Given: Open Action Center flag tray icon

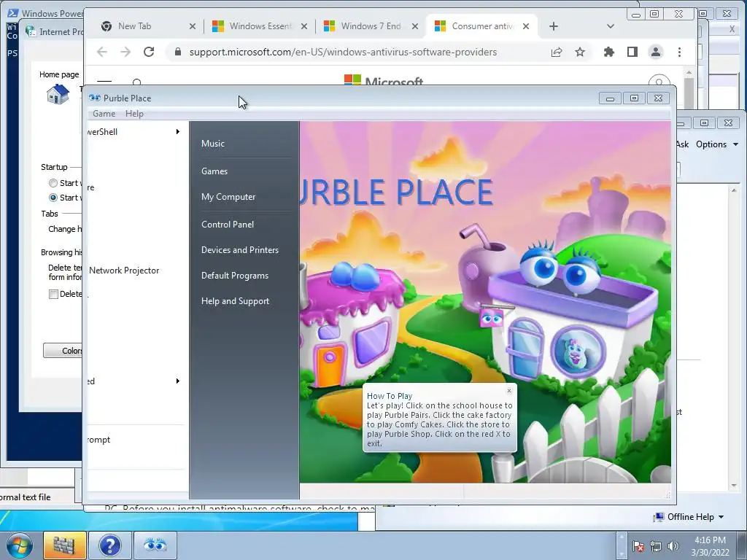Looking at the screenshot, I should (638, 546).
